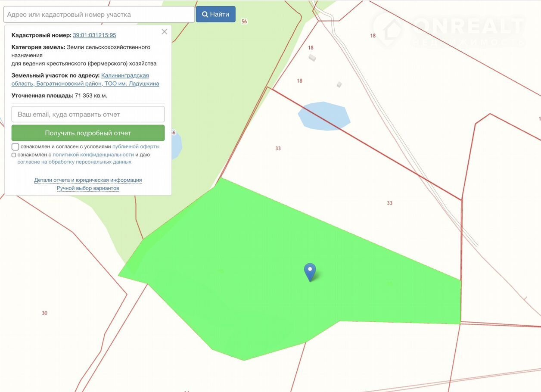Click the ONREALT house logo watermark
This screenshot has height=392, width=541.
(x=389, y=30)
